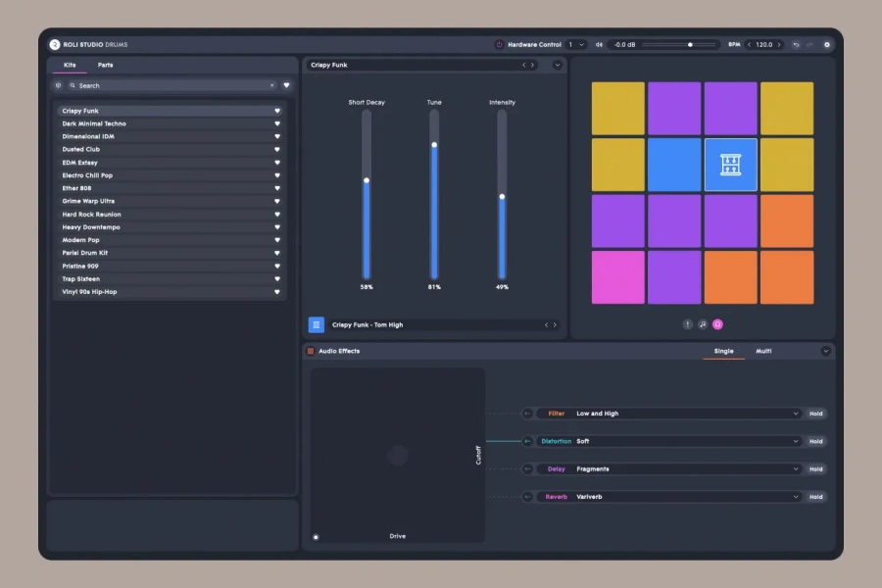This screenshot has width=882, height=588.
Task: Select the Dark Minimal Techno kit
Action: [x=170, y=123]
